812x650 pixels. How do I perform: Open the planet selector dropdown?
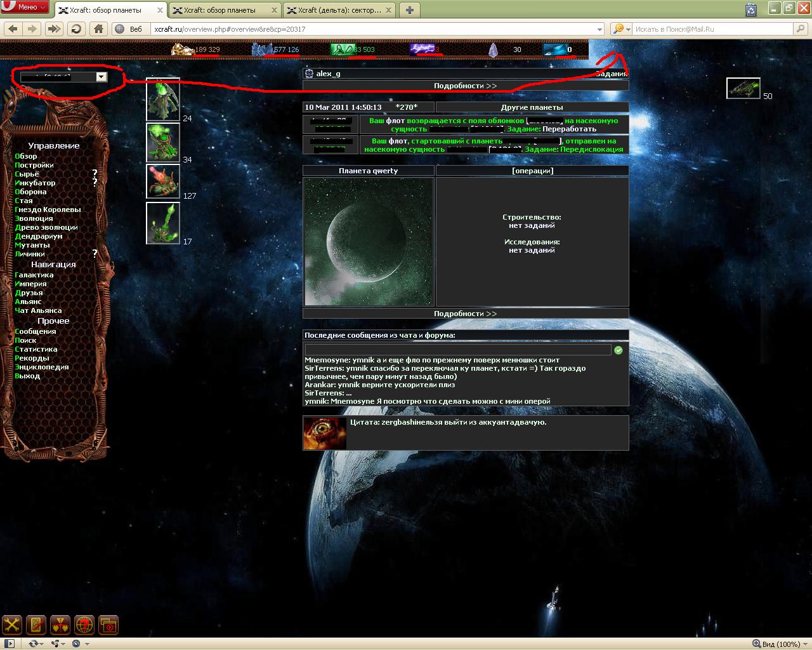click(x=101, y=77)
